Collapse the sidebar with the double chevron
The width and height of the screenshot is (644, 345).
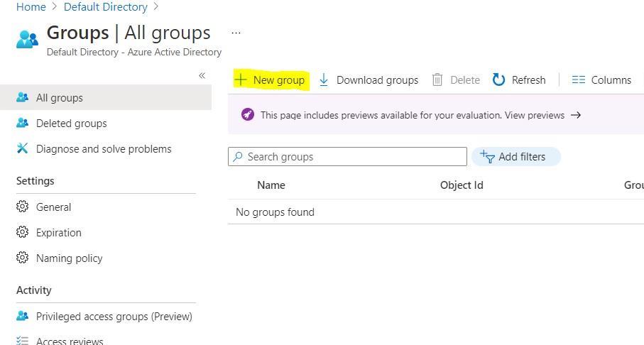(202, 75)
